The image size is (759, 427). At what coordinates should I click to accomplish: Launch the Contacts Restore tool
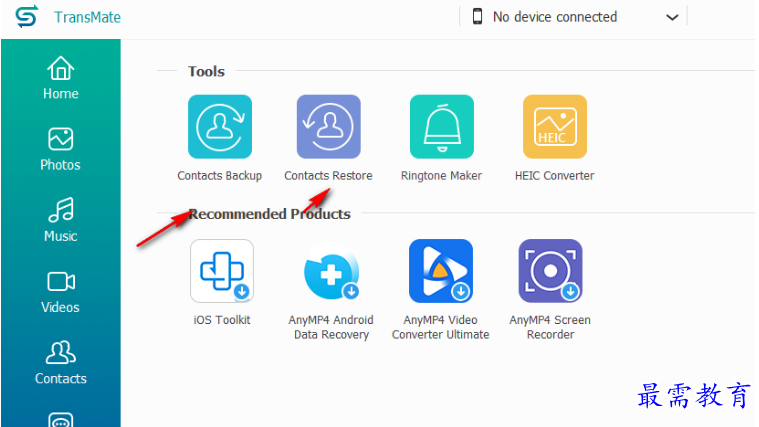(329, 127)
